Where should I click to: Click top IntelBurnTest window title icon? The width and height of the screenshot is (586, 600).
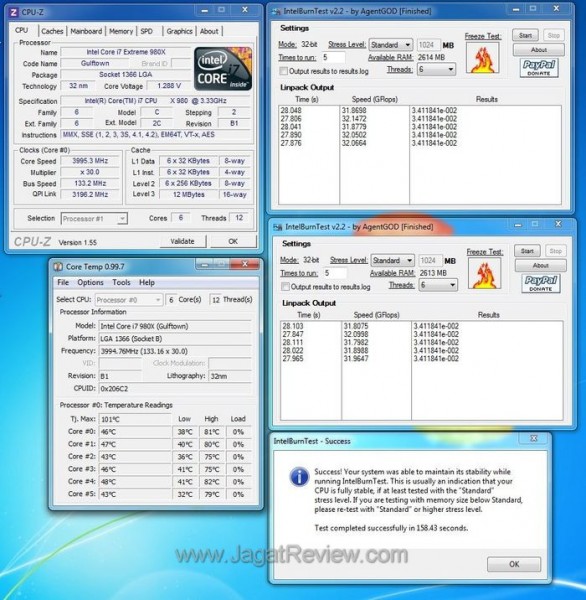[x=276, y=11]
